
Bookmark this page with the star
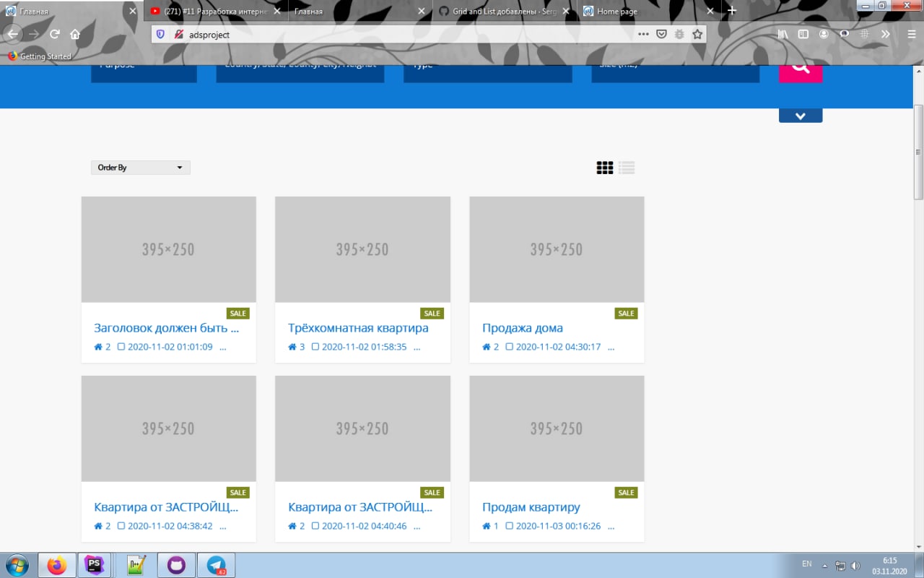coord(697,34)
